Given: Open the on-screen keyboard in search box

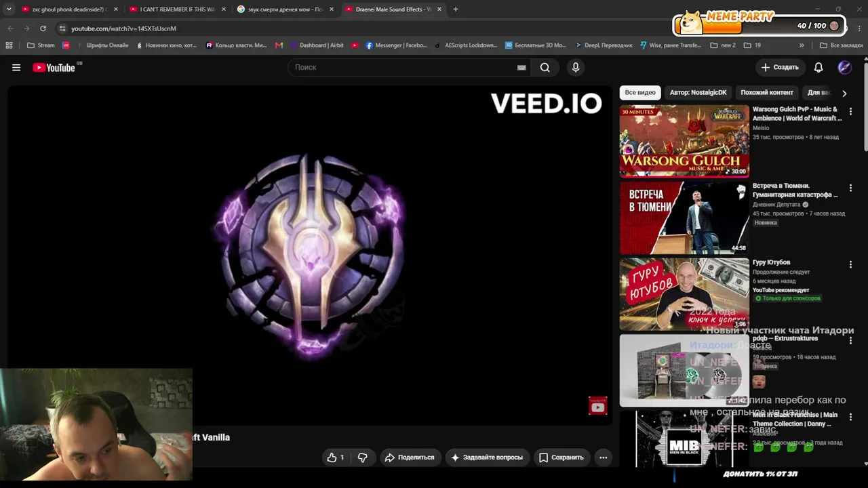Looking at the screenshot, I should click(x=521, y=67).
